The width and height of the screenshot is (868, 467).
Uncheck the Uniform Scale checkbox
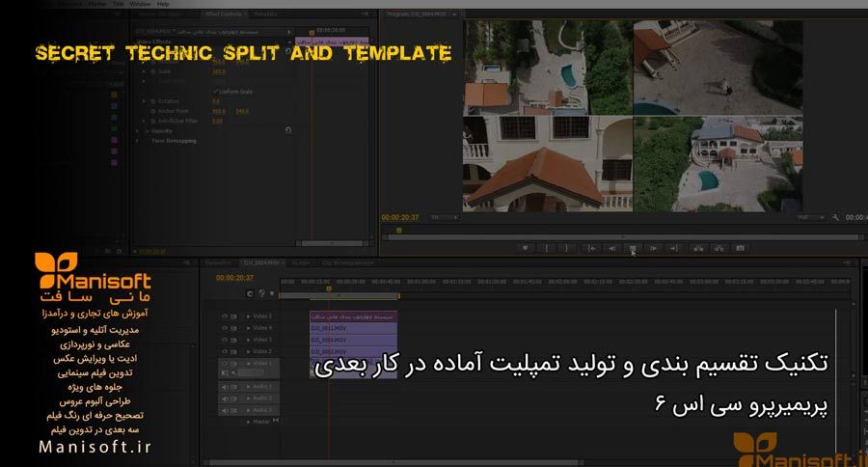(215, 92)
